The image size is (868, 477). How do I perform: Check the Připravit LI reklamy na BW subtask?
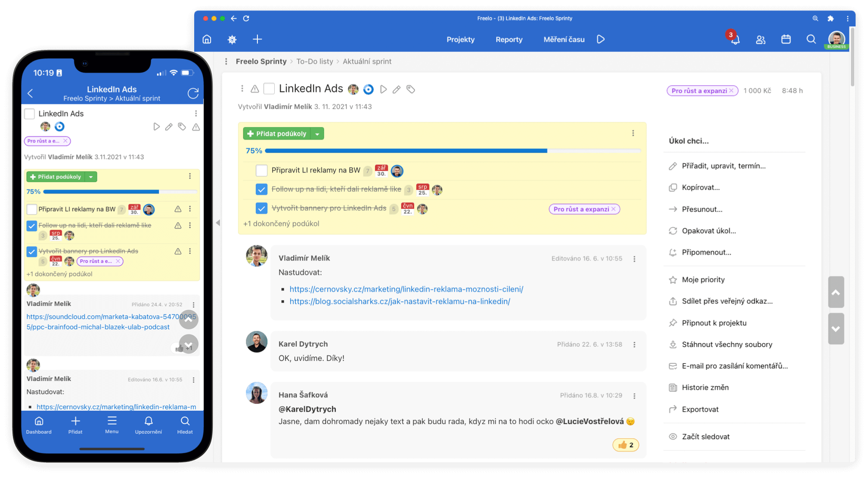pyautogui.click(x=261, y=170)
